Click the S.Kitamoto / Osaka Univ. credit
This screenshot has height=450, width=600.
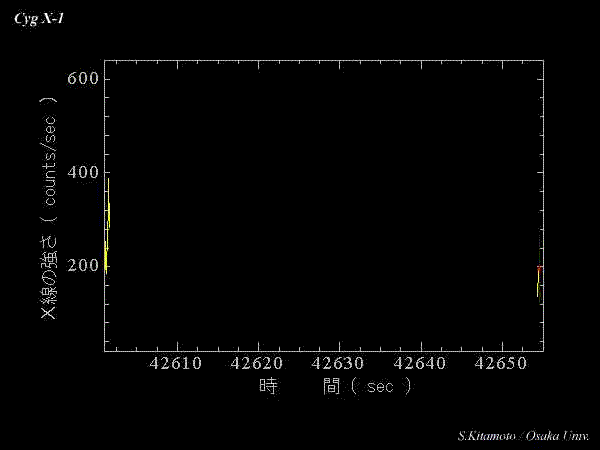click(x=523, y=436)
